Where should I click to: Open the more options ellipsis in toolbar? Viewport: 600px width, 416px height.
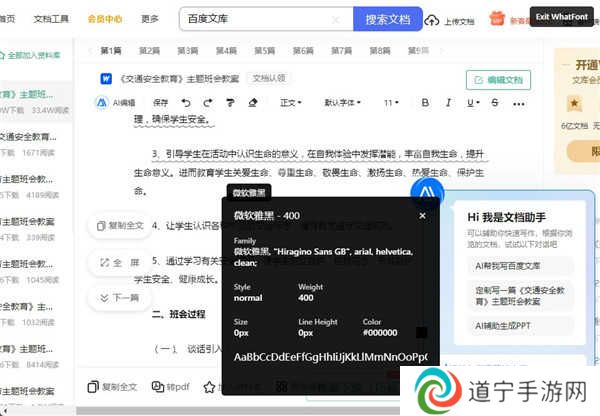tap(518, 104)
